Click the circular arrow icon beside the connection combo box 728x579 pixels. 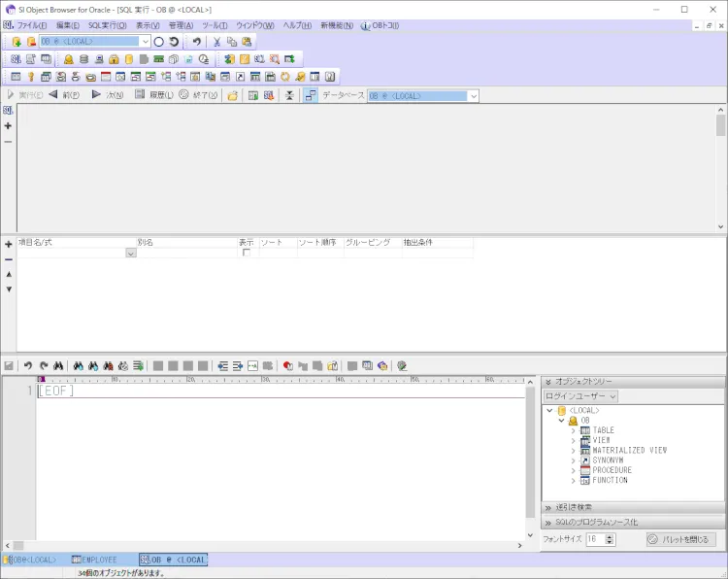[174, 42]
